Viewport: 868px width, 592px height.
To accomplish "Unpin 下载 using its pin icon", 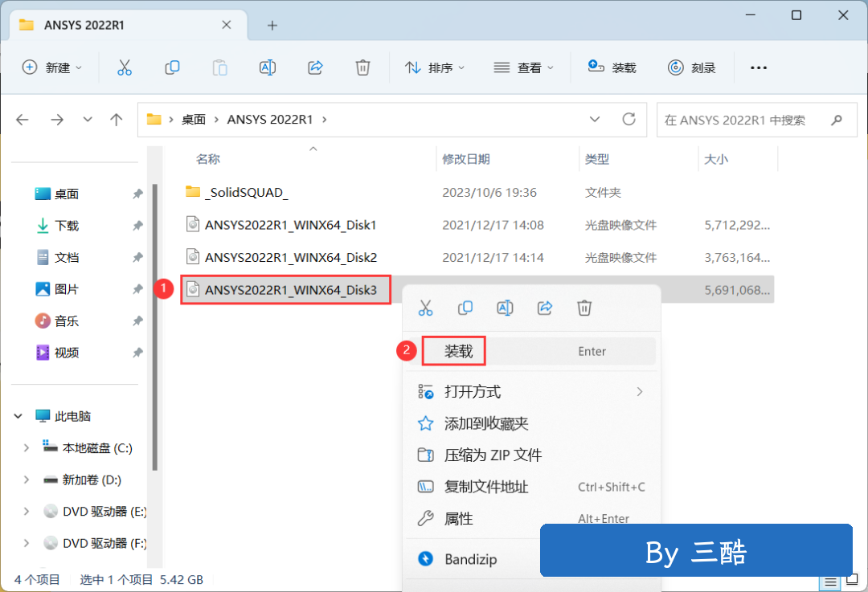I will pos(137,226).
